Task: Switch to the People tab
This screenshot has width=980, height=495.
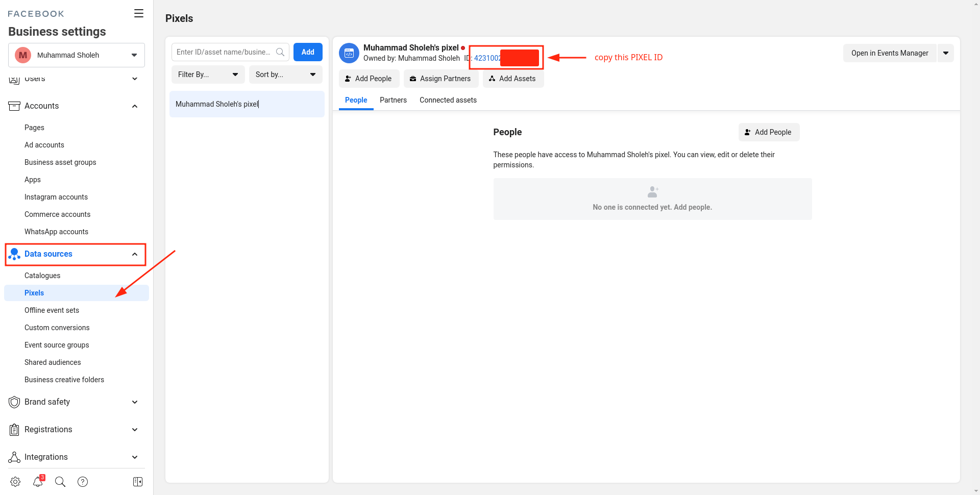Action: click(356, 100)
